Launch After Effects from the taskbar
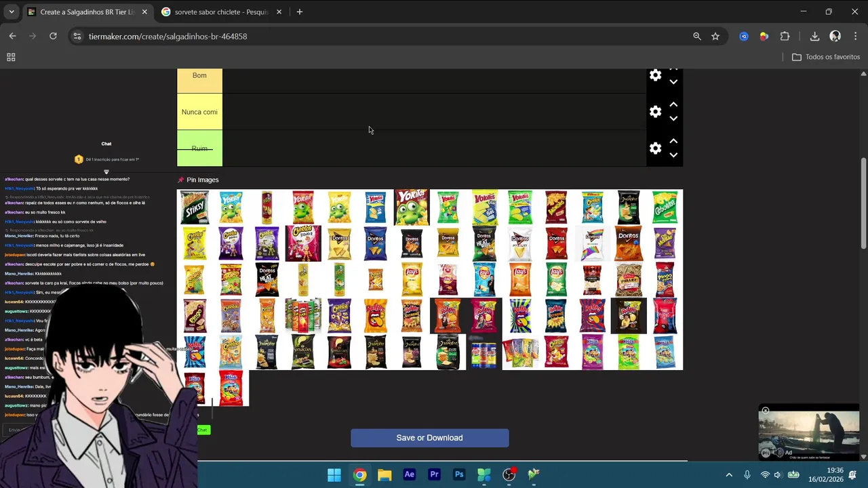 tap(410, 474)
